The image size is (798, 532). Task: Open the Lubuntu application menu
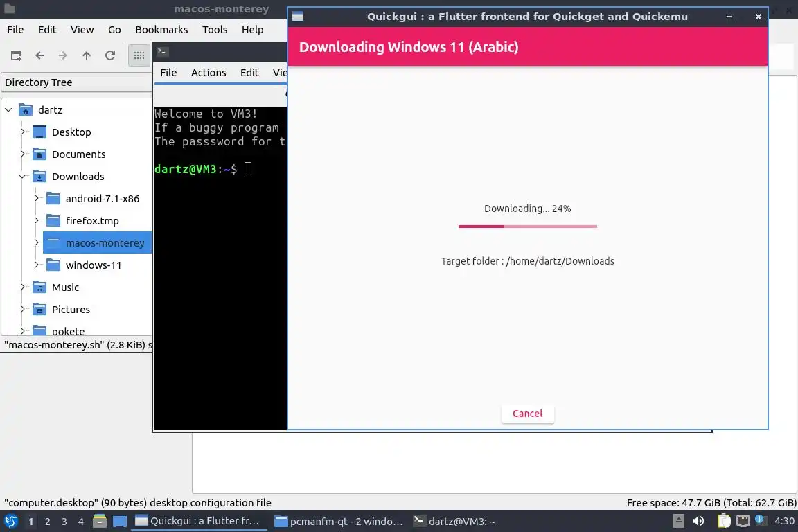tap(10, 522)
